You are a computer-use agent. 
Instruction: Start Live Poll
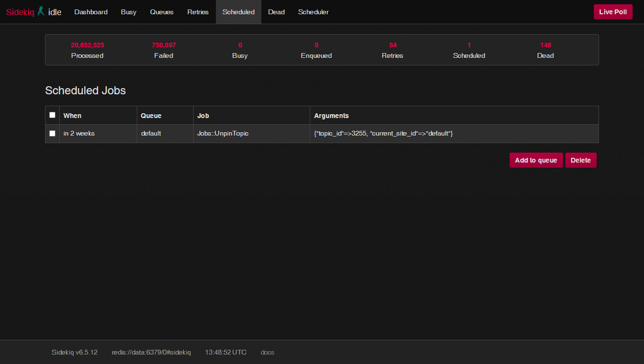coord(613,12)
